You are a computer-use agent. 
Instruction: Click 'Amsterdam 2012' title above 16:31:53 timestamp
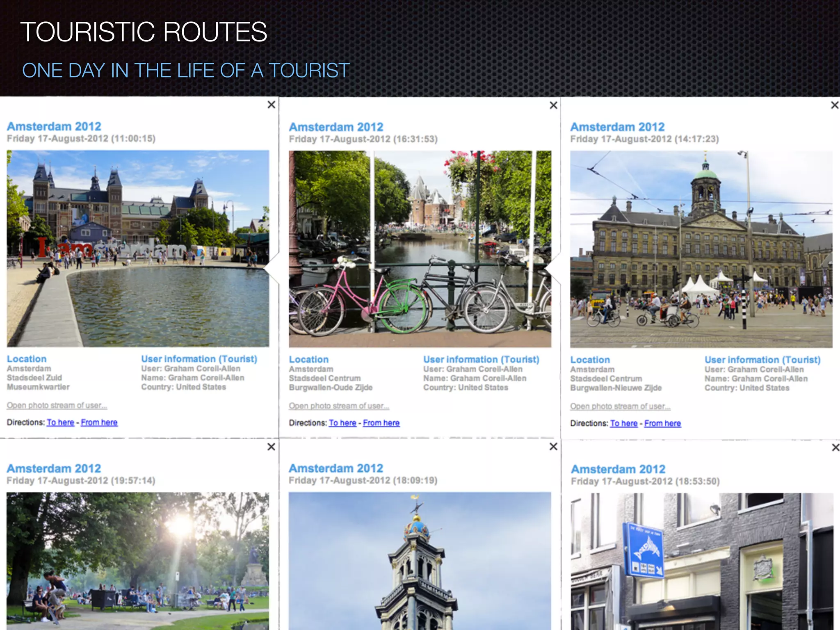(x=336, y=127)
